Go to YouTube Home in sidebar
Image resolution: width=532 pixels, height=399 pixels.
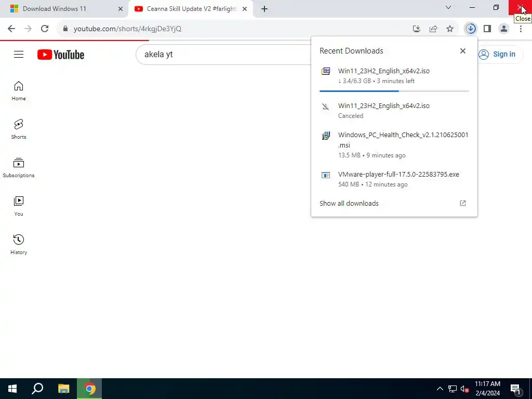pos(19,91)
